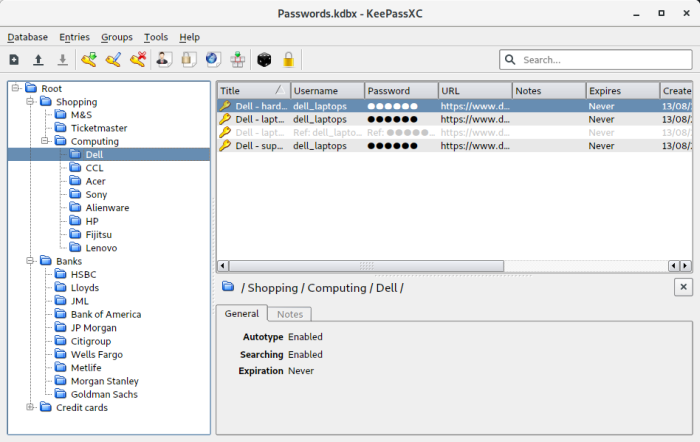
Task: Click the URL column header
Action: (x=475, y=91)
